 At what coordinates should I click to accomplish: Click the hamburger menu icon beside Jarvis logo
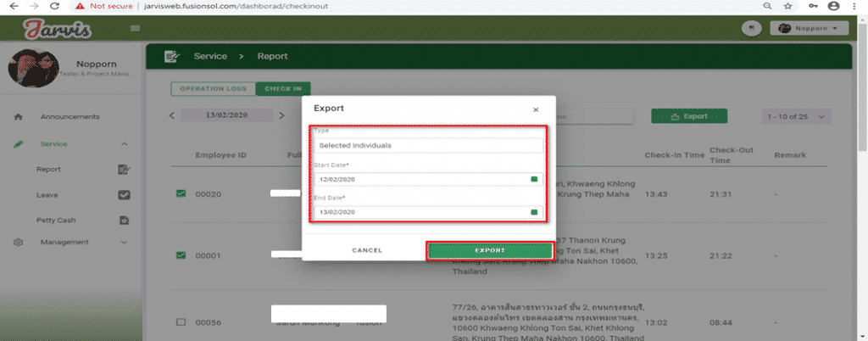pyautogui.click(x=135, y=28)
